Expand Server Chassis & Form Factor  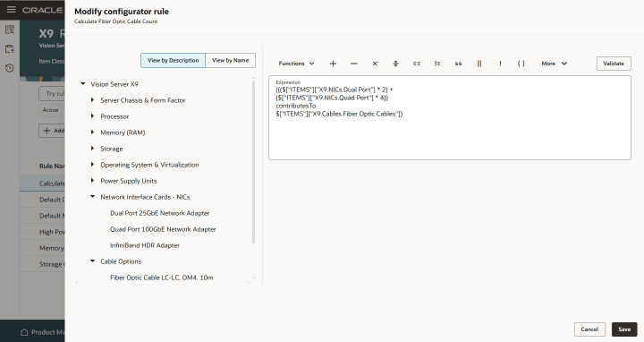click(92, 100)
